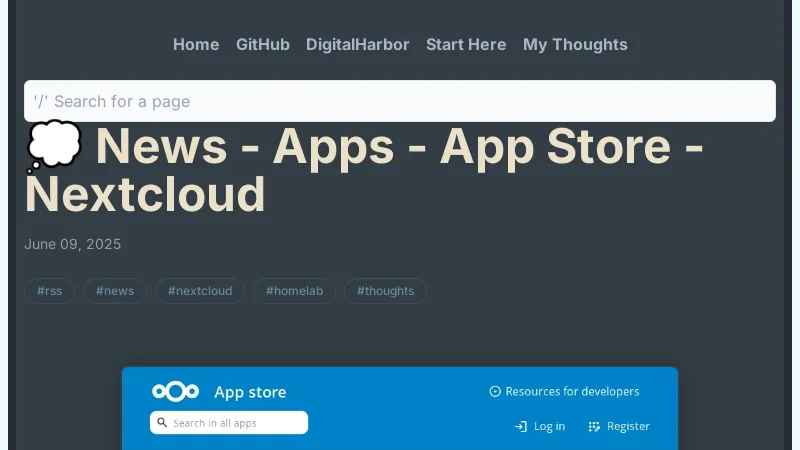This screenshot has height=450, width=800.
Task: Click the circular icon before Resources for developers
Action: pos(494,392)
